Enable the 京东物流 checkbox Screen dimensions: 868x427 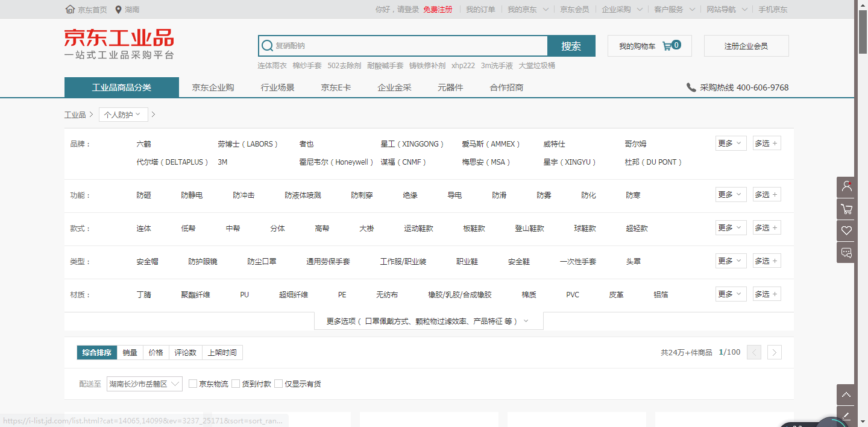coord(193,384)
